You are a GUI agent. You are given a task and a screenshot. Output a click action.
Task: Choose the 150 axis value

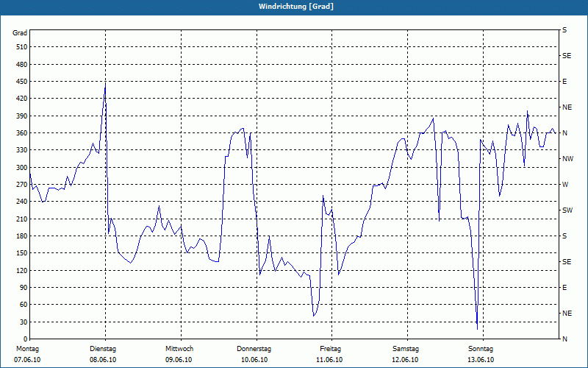(x=21, y=253)
